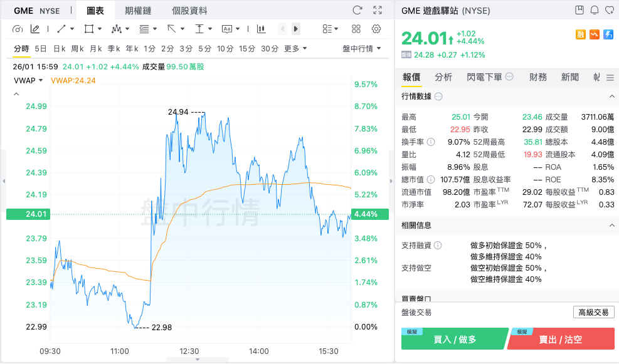Screen dimensions: 619x364
Task: Click the more icon beside 行情數據
Action: click(x=438, y=96)
